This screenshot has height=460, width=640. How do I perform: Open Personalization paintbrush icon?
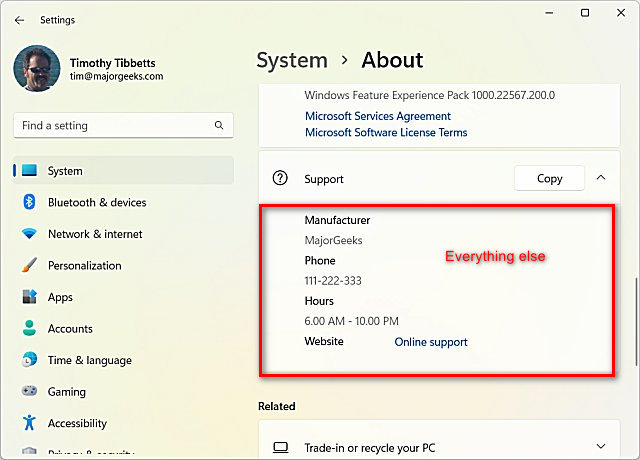(29, 265)
